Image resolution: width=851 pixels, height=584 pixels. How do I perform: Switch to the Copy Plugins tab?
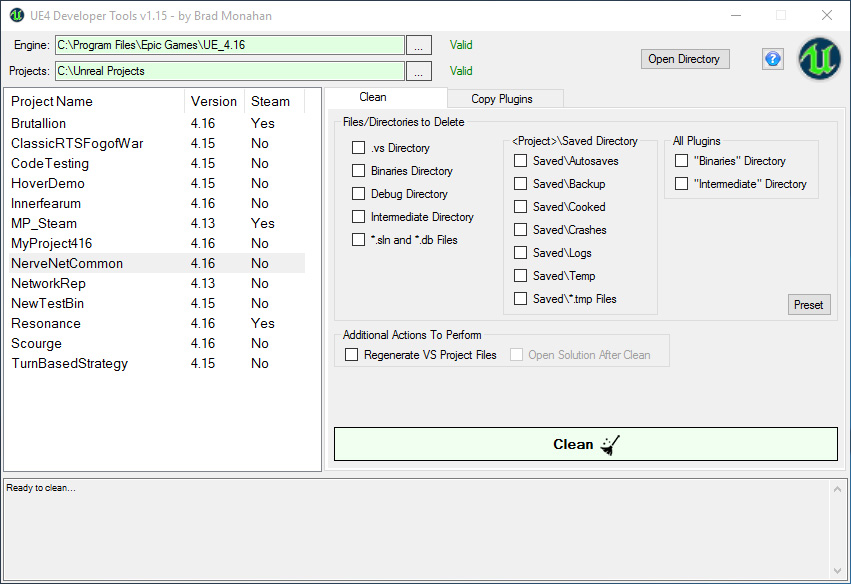502,99
